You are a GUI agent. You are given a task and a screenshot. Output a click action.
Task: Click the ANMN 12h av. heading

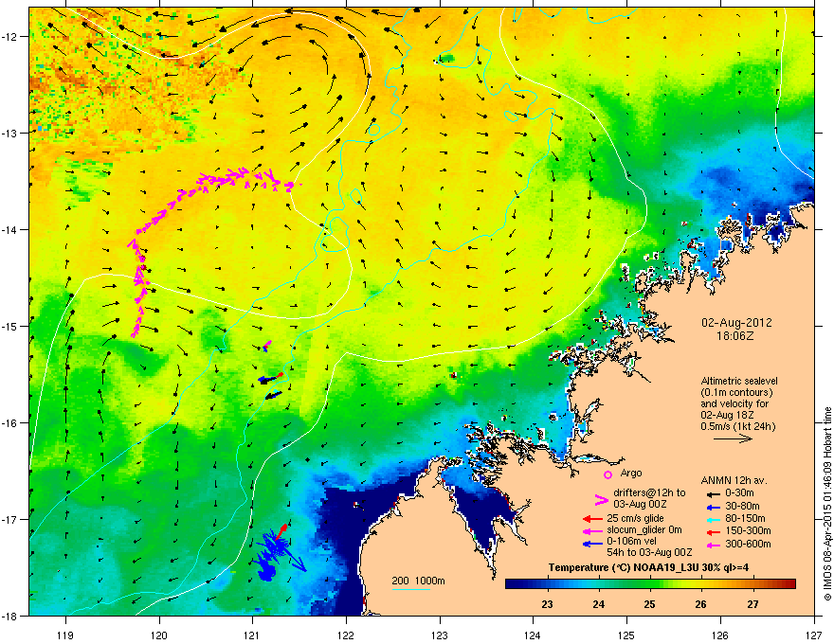pyautogui.click(x=734, y=481)
